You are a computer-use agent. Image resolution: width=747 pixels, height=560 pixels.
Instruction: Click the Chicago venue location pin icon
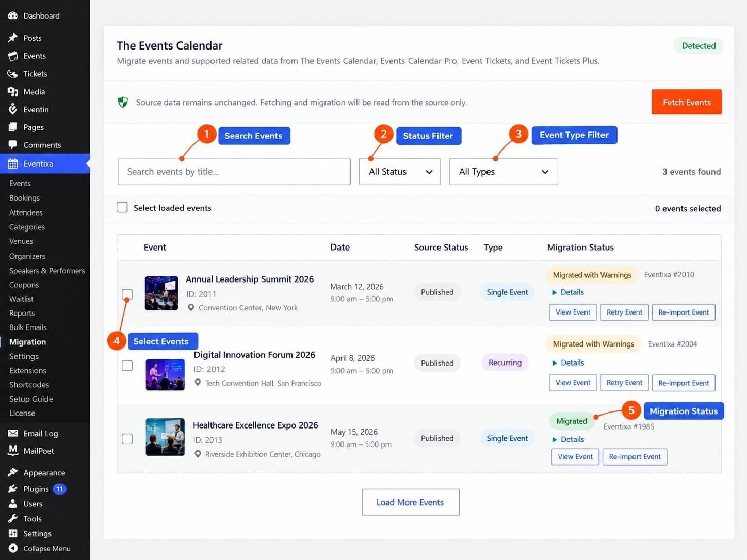click(198, 454)
